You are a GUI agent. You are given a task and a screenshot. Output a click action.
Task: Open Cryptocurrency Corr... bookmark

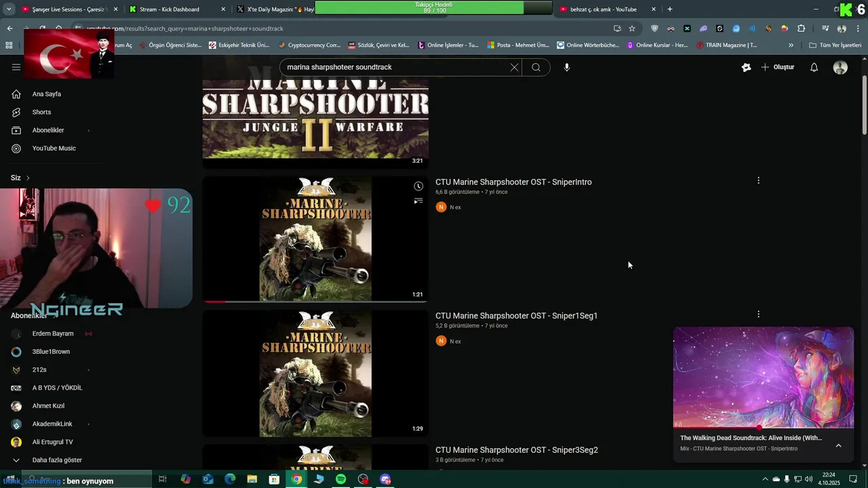[309, 45]
